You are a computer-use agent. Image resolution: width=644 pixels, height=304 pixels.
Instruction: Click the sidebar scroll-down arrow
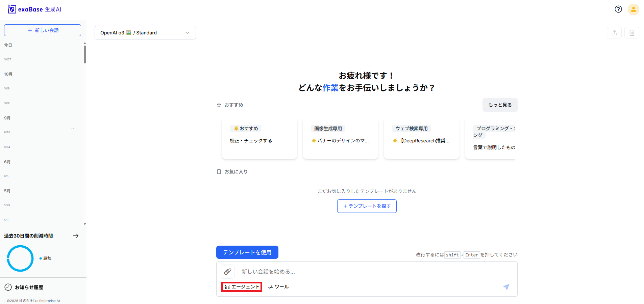point(85,224)
